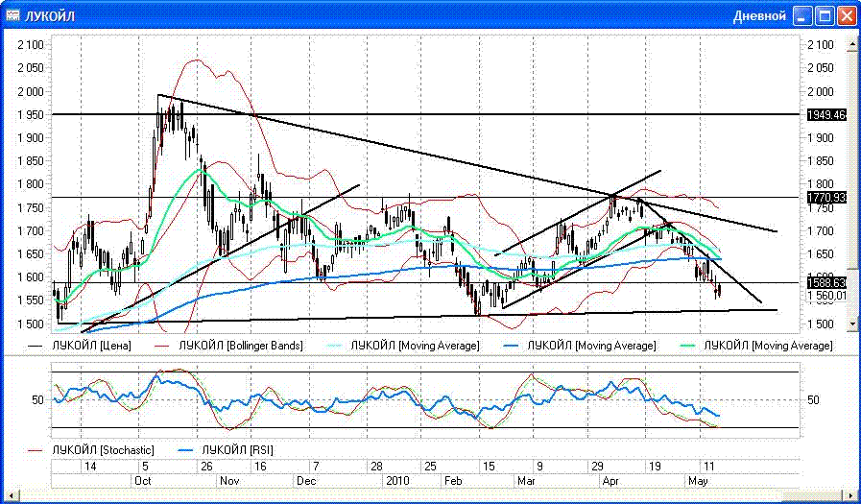This screenshot has height=504, width=861.
Task: Click the 1 560,01 current price label
Action: [x=827, y=296]
